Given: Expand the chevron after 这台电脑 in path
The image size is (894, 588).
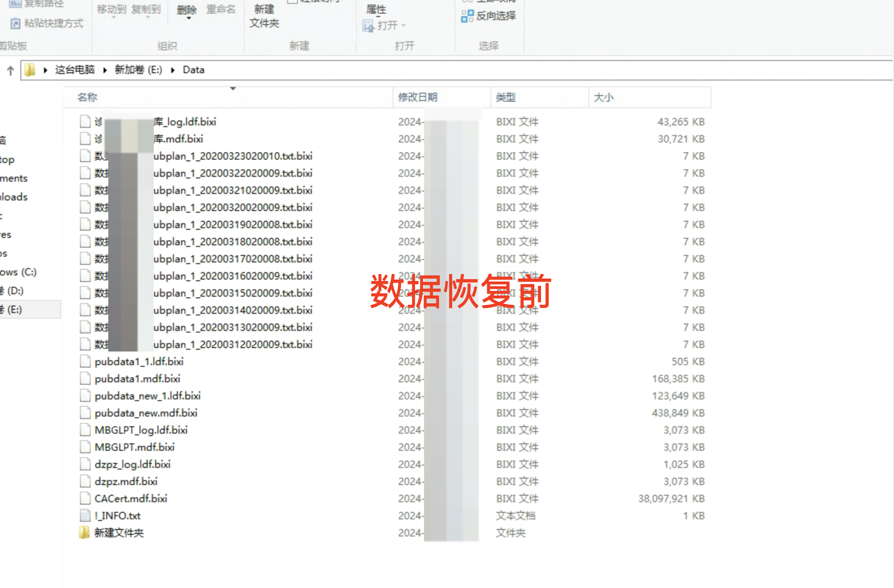Looking at the screenshot, I should point(105,70).
